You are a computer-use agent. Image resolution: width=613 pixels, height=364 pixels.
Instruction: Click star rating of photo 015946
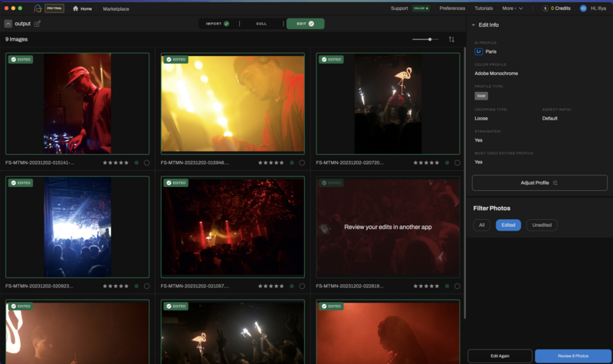[x=271, y=162]
